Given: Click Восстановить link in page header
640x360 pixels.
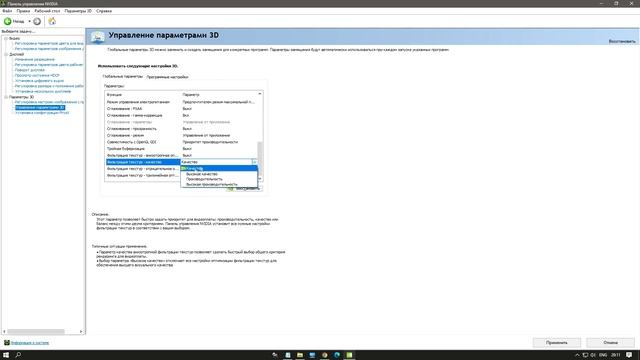Looking at the screenshot, I should tap(622, 42).
